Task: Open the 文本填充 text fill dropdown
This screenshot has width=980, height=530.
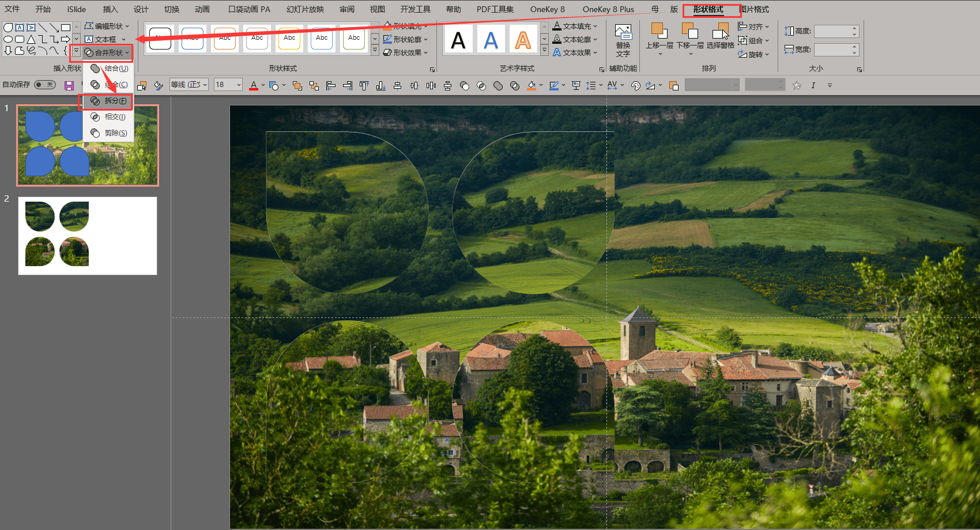Action: click(575, 26)
